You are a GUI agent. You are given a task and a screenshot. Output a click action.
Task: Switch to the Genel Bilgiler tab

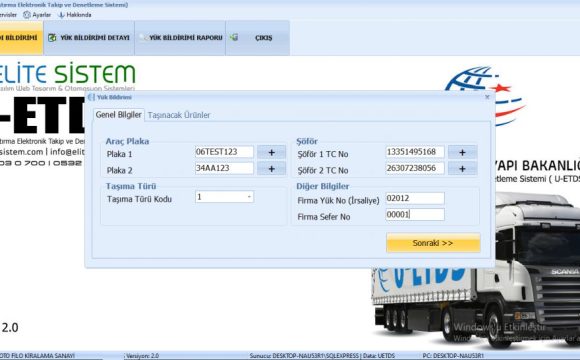(x=118, y=115)
